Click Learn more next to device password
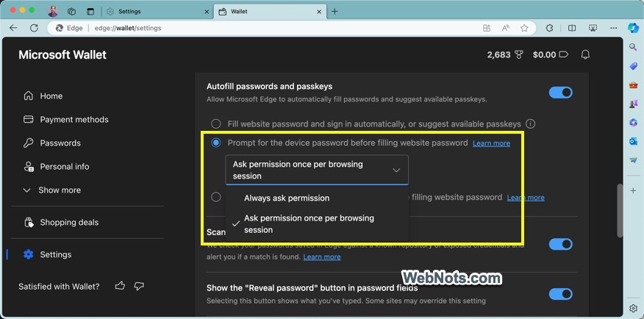Viewport: 644px width, 319px height. point(491,143)
